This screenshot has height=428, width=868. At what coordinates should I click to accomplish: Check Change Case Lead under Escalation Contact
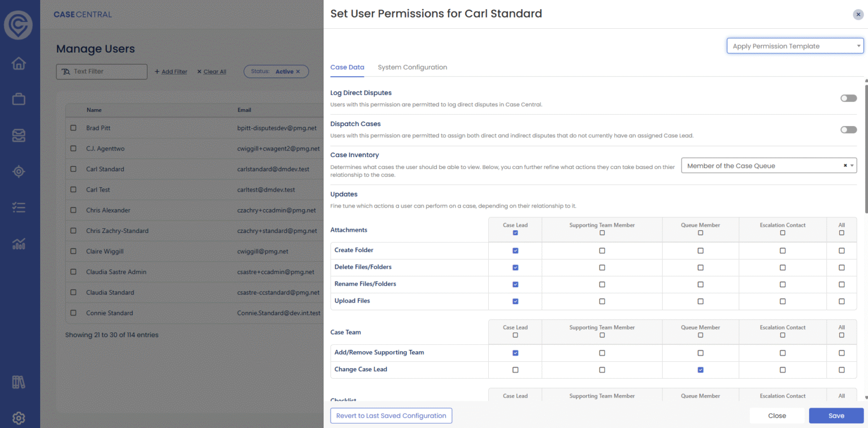(783, 370)
